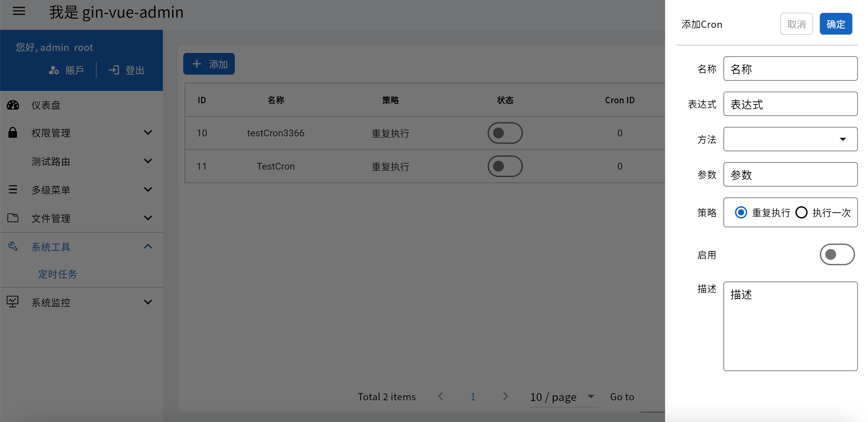868x422 pixels.
Task: Open the 仪表盘 menu item
Action: coord(46,105)
